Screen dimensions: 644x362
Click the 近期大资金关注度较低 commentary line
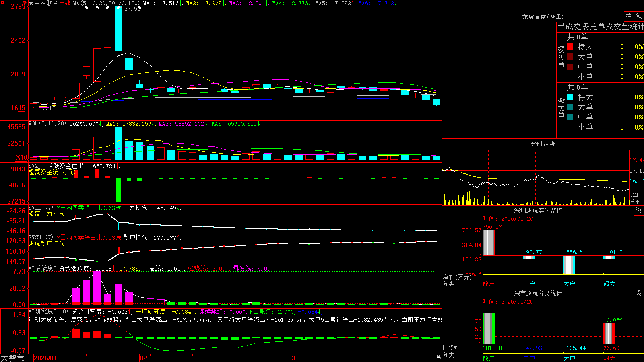(x=235, y=319)
